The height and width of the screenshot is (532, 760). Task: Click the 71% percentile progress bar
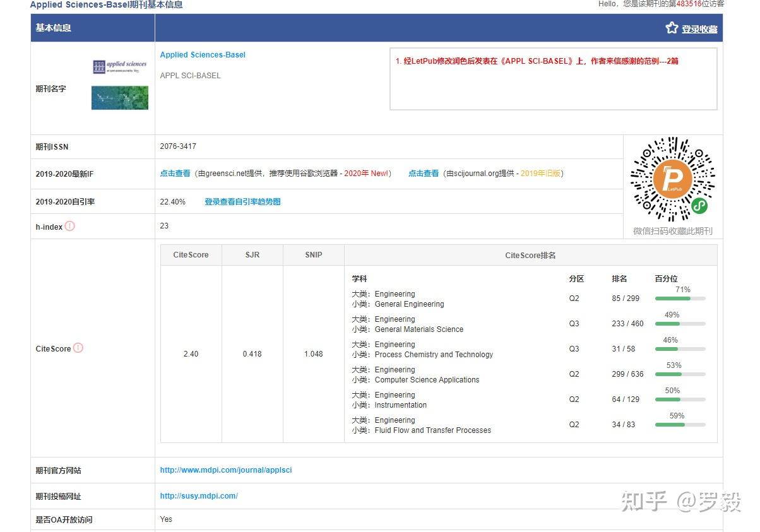tap(680, 299)
